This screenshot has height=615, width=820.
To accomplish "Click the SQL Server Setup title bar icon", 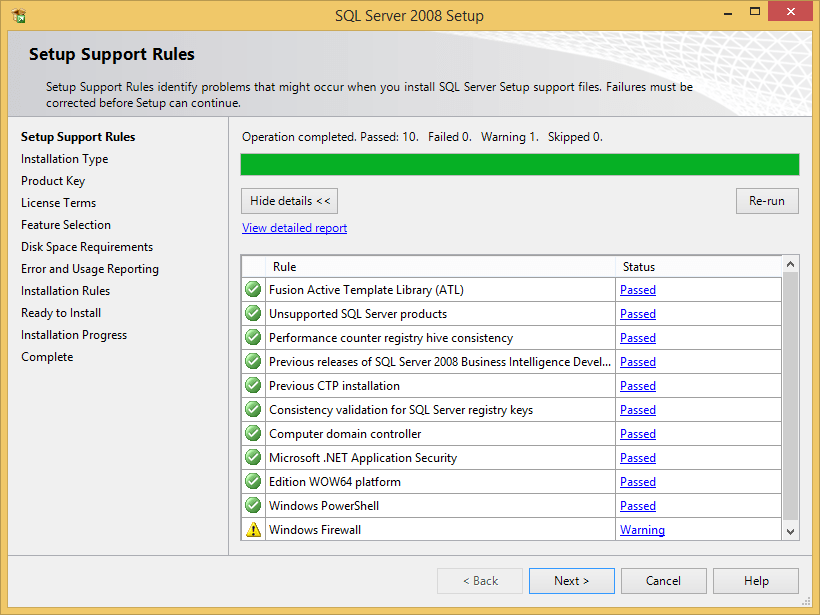I will [18, 16].
